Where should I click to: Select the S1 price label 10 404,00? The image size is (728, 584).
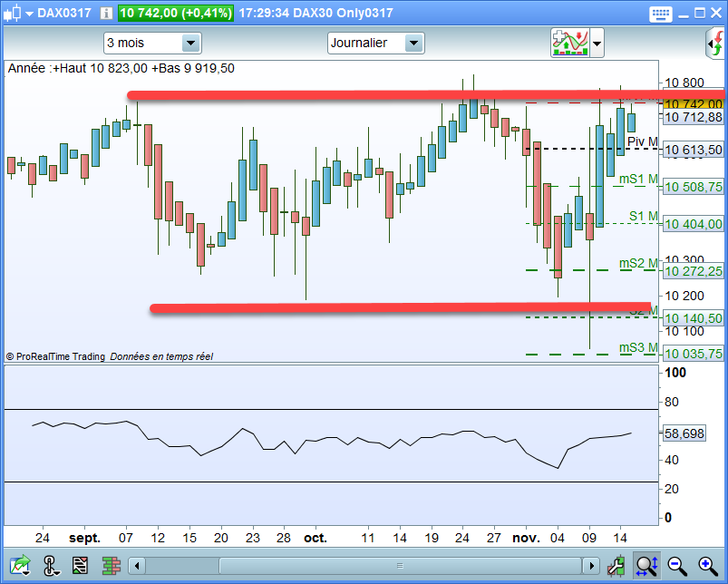tap(694, 224)
